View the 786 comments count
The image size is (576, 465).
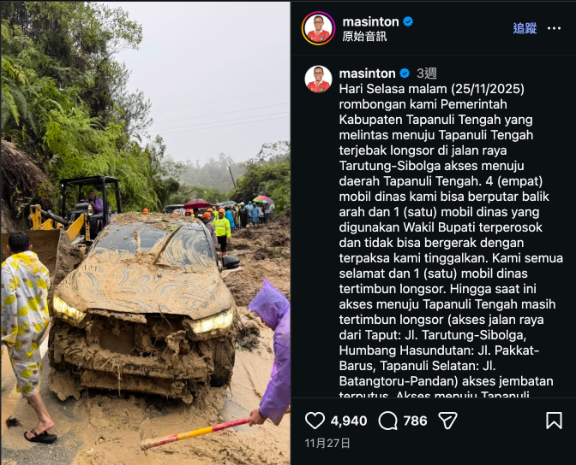(x=415, y=421)
